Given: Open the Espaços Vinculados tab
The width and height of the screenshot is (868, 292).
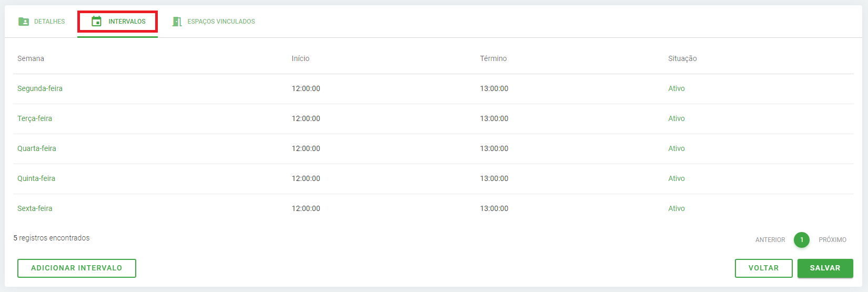Looking at the screenshot, I should click(221, 22).
